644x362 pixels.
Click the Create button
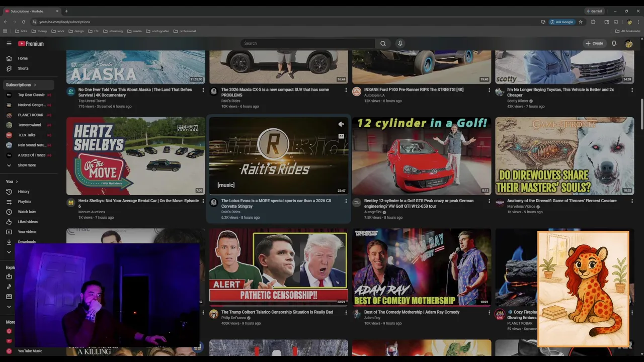(594, 43)
